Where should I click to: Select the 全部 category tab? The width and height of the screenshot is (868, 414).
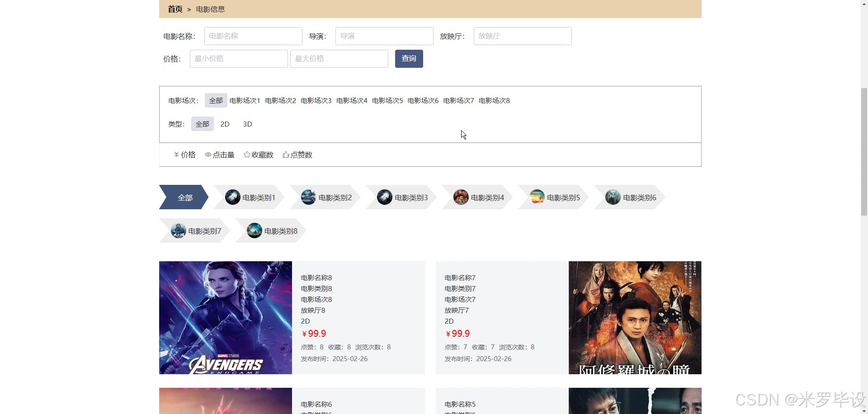tap(184, 197)
